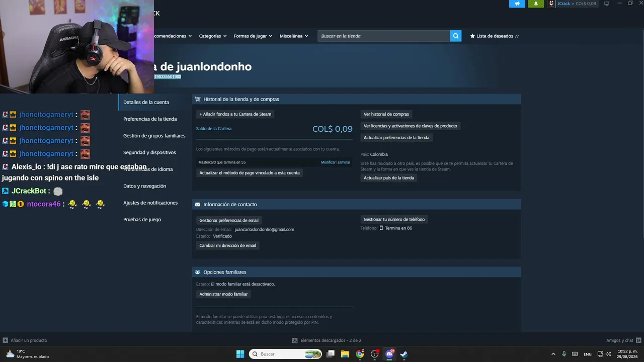The image size is (644, 362).
Task: Open File Explorer from the taskbar
Action: [x=345, y=354]
